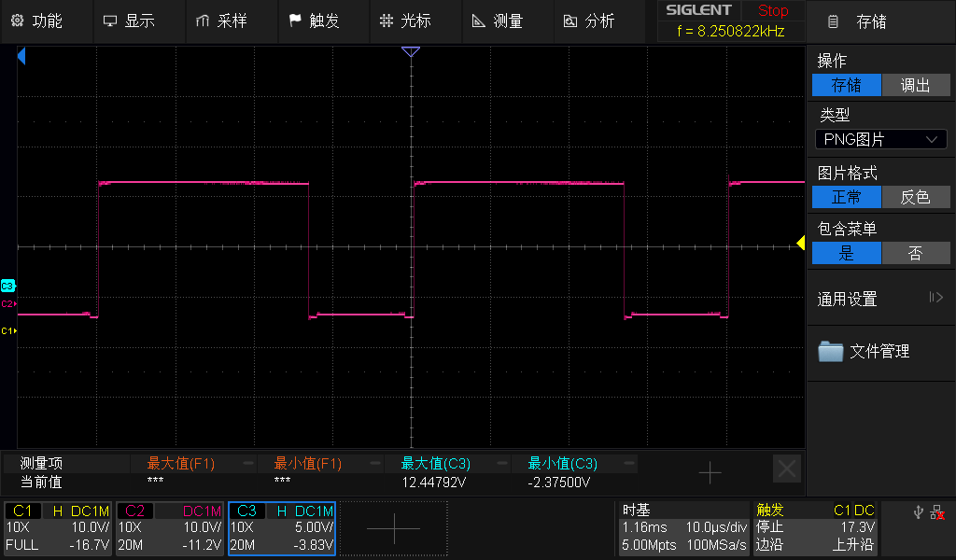Screen dimensions: 956x560
Task: Open the PNG图片 type dropdown
Action: pyautogui.click(x=881, y=139)
